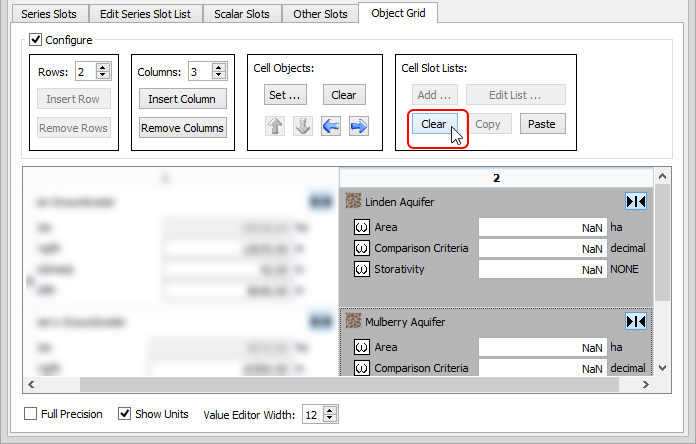
Task: Open the Edit Series Slot List tab
Action: click(x=145, y=14)
